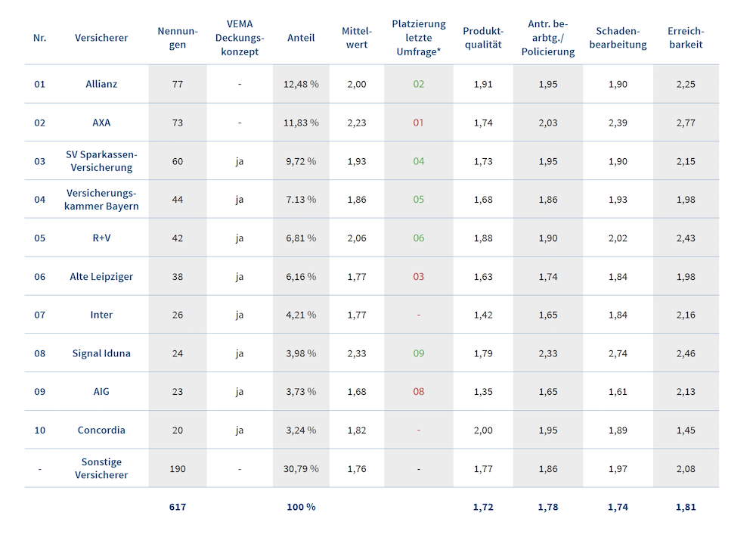Click the Produktqualität column header

(483, 38)
